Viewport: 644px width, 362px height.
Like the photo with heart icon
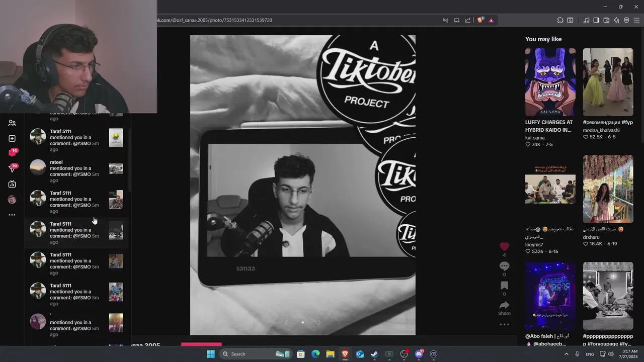pyautogui.click(x=504, y=246)
